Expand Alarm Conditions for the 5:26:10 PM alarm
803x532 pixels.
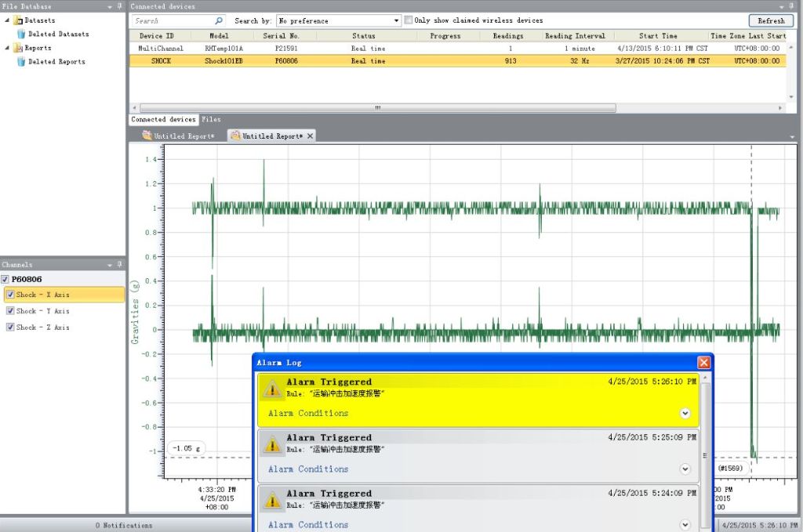coord(685,413)
